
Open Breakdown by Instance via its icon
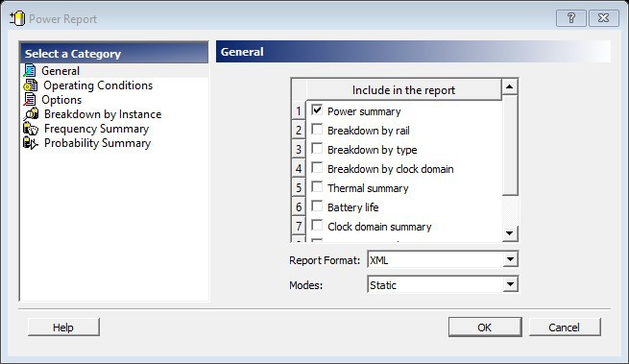click(x=31, y=114)
